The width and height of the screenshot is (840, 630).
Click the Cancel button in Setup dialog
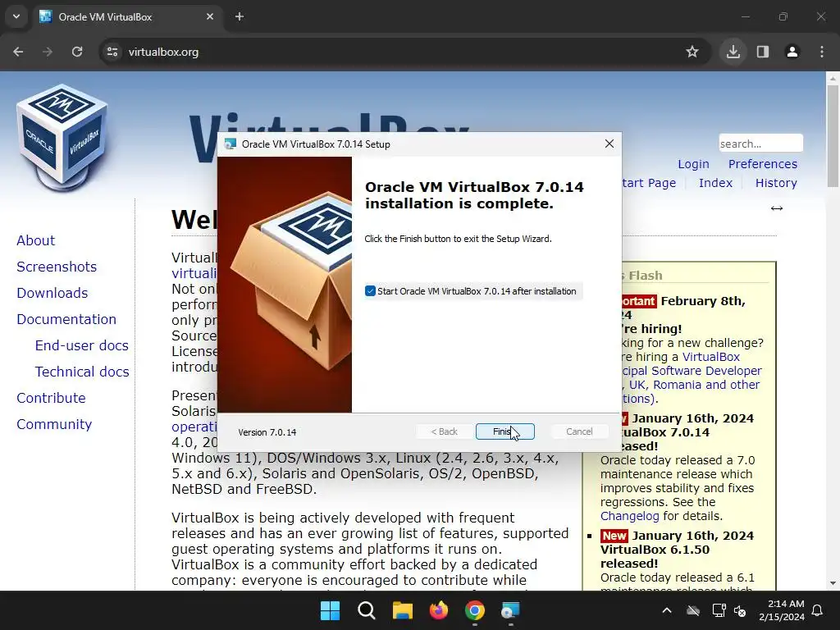[x=579, y=431]
